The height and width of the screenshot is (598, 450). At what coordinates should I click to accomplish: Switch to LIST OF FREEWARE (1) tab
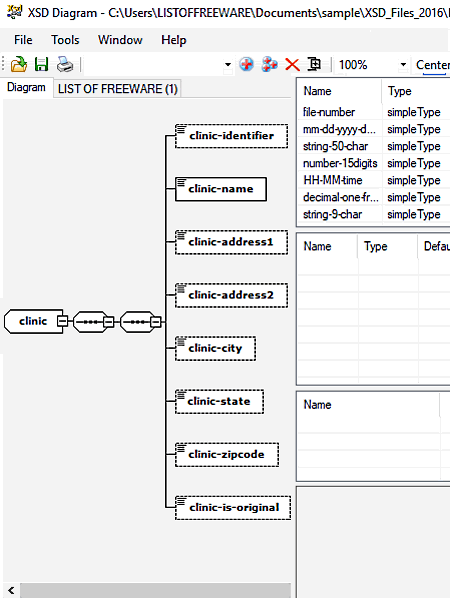coord(117,89)
